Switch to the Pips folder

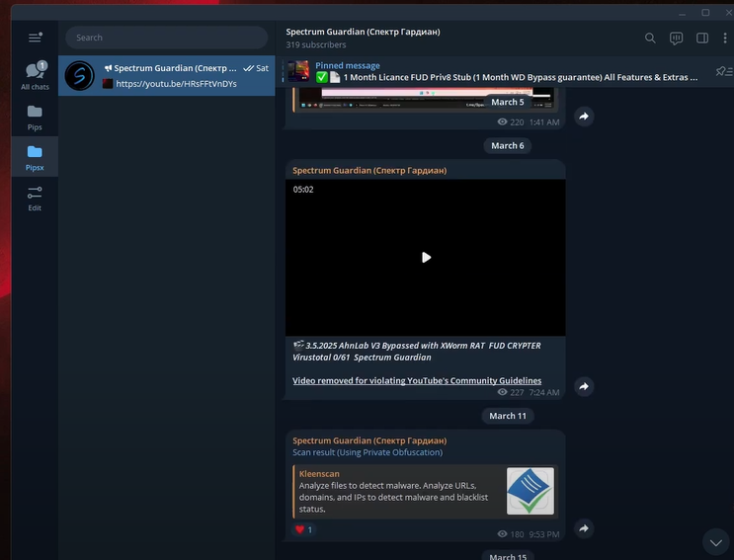click(35, 118)
